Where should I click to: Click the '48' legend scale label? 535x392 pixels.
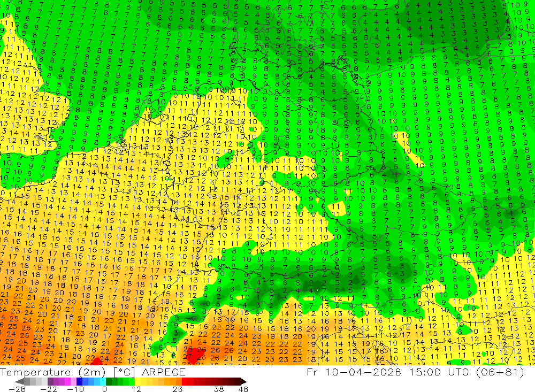click(243, 389)
